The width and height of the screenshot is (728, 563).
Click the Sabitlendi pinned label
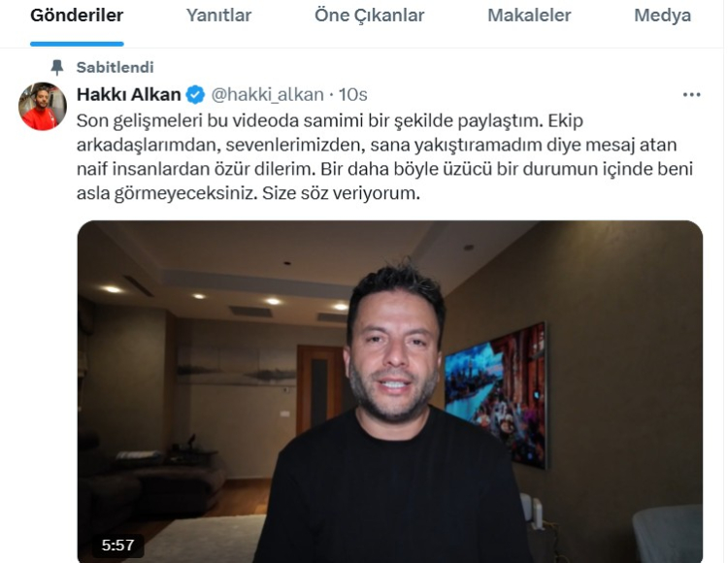click(116, 67)
